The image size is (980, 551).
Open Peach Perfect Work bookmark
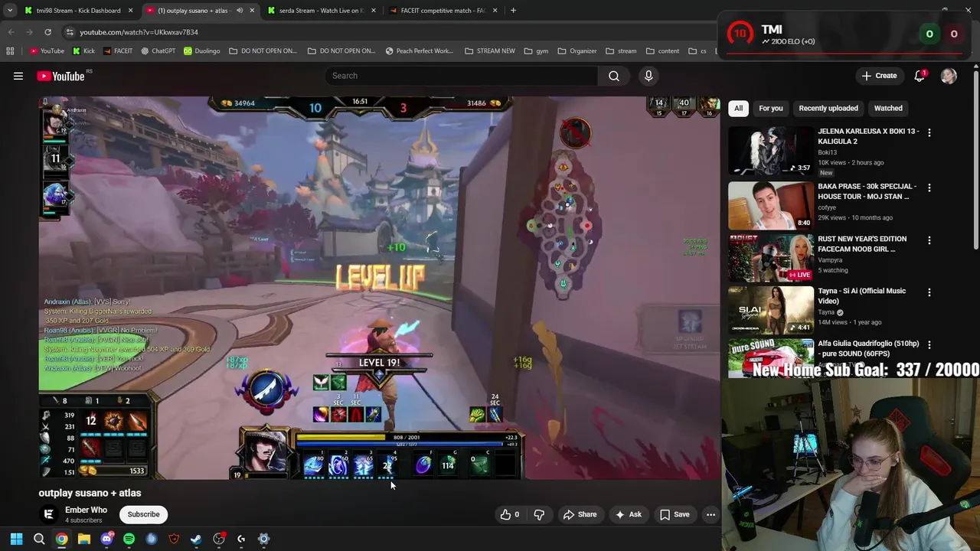[420, 51]
